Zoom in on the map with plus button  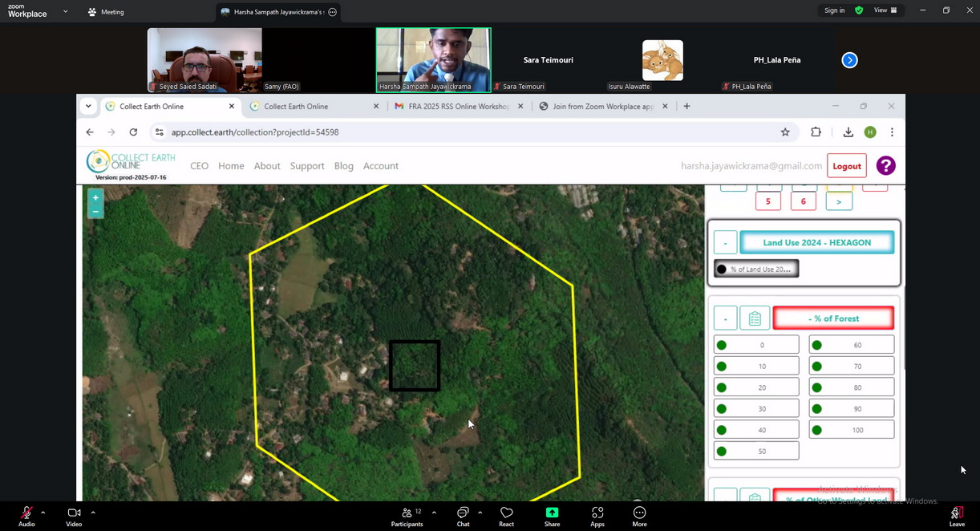[x=95, y=197]
